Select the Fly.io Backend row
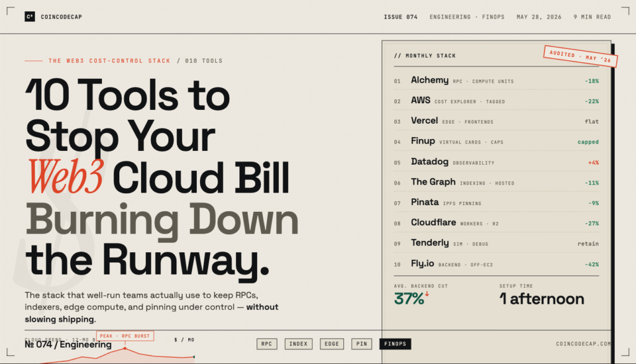The height and width of the screenshot is (364, 636). tap(496, 264)
